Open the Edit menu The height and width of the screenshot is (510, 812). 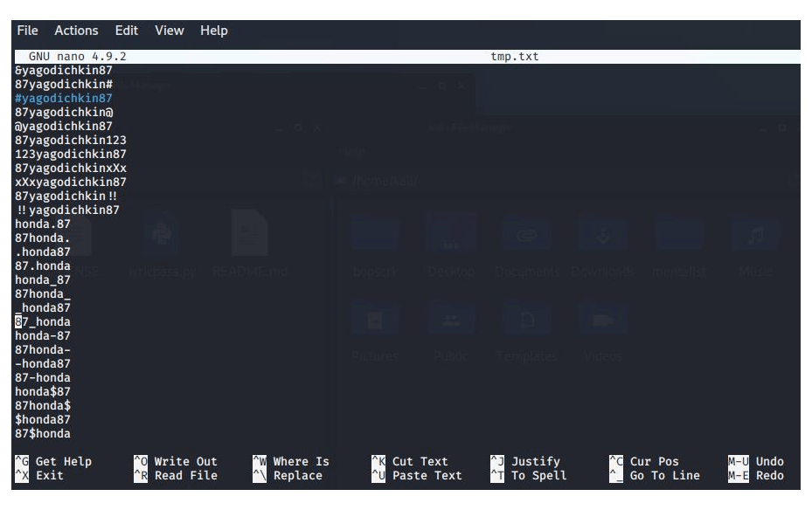point(127,31)
